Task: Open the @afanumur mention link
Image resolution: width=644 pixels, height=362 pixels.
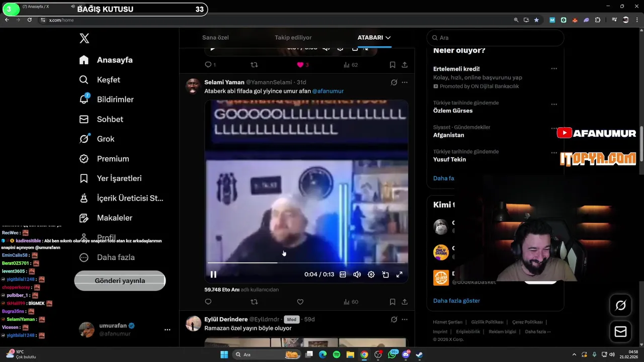Action: (328, 91)
